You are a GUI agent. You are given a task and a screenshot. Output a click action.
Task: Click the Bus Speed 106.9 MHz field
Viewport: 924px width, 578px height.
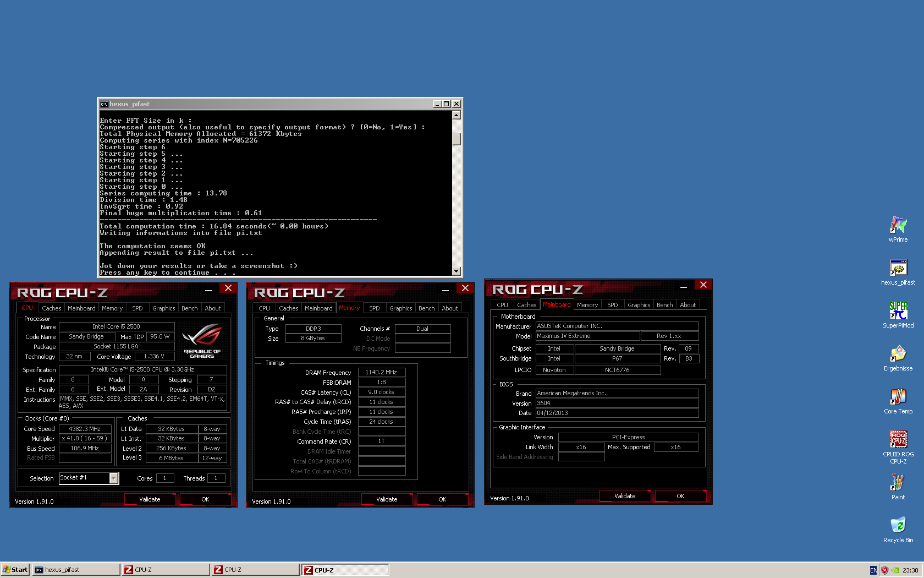85,449
